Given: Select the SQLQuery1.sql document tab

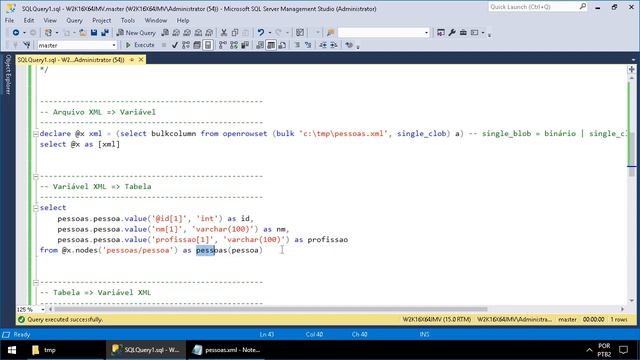Looking at the screenshot, I should [x=71, y=60].
